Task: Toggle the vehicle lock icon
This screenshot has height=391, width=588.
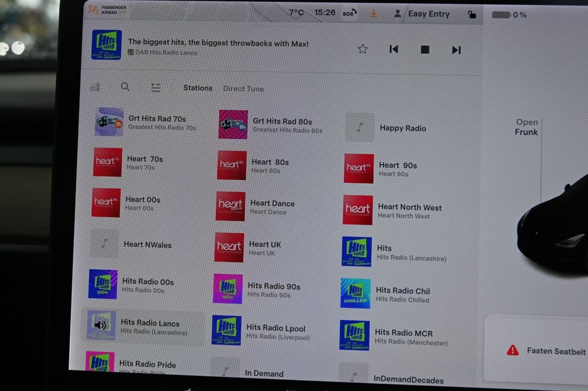Action: click(471, 15)
